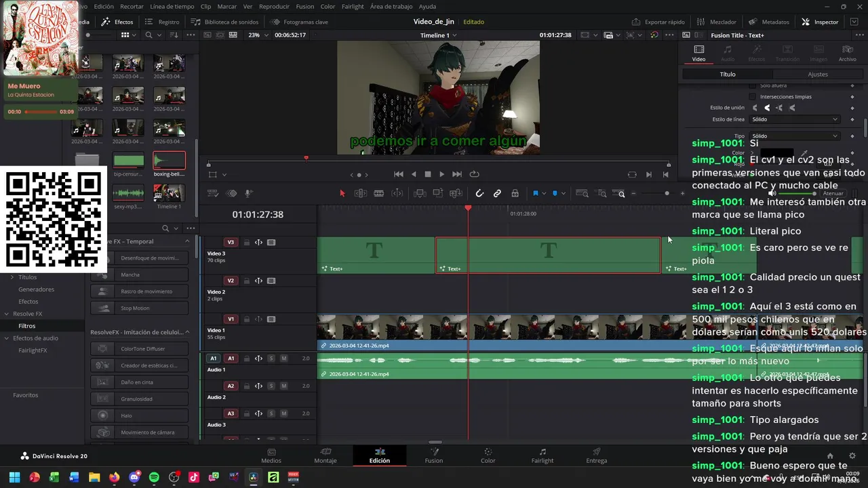This screenshot has height=488, width=868.
Task: Switch to the Fusion page
Action: (x=434, y=455)
